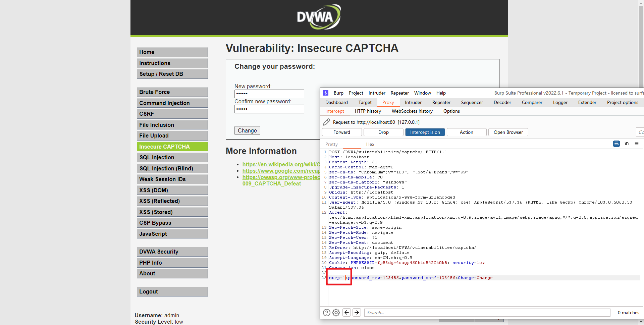Open WebSockets history sub-tab
The width and height of the screenshot is (644, 325).
(x=412, y=111)
